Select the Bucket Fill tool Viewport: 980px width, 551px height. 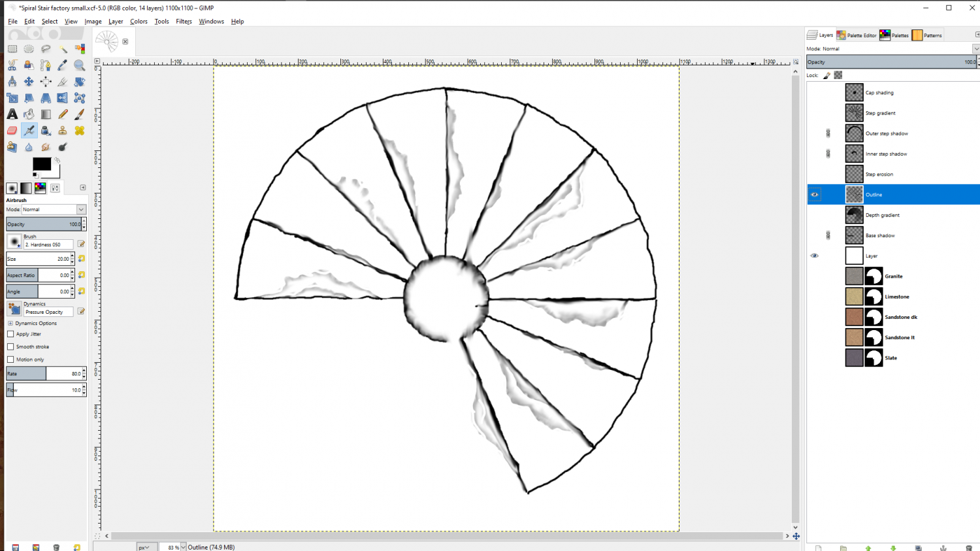click(29, 114)
